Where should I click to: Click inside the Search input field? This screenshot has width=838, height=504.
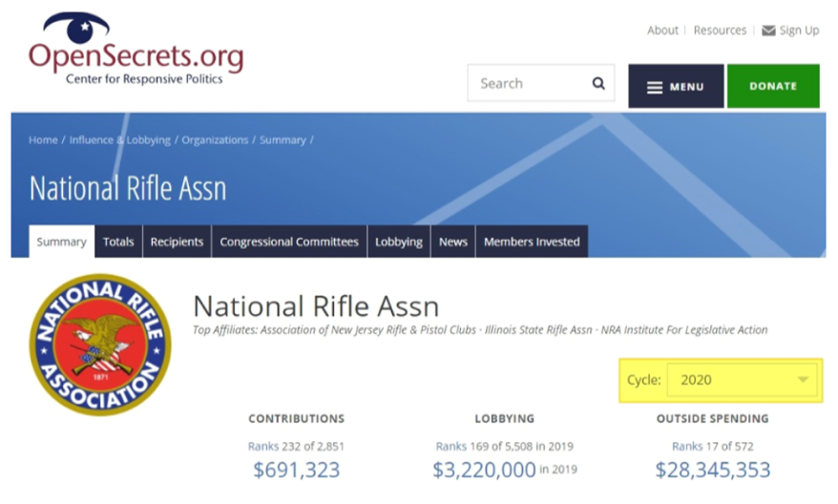[x=529, y=83]
